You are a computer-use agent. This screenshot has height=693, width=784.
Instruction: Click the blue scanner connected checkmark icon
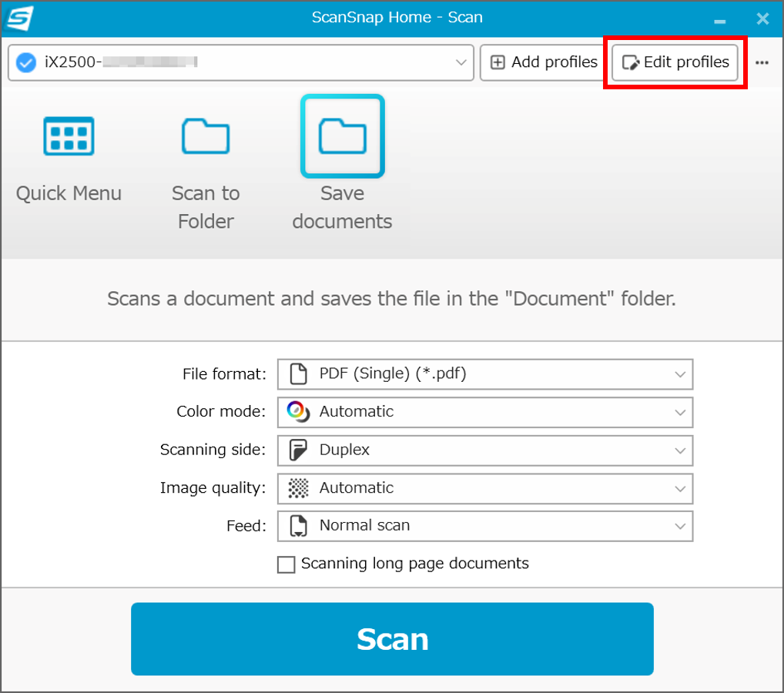[x=26, y=62]
